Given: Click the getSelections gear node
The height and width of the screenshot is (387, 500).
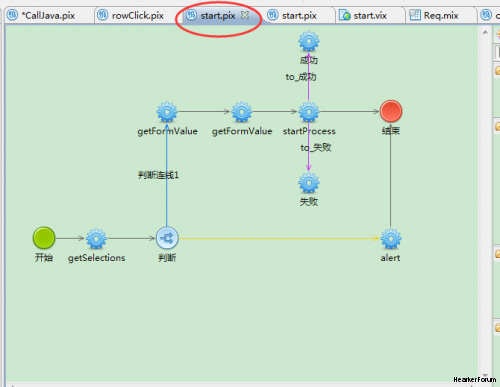Looking at the screenshot, I should pos(96,239).
